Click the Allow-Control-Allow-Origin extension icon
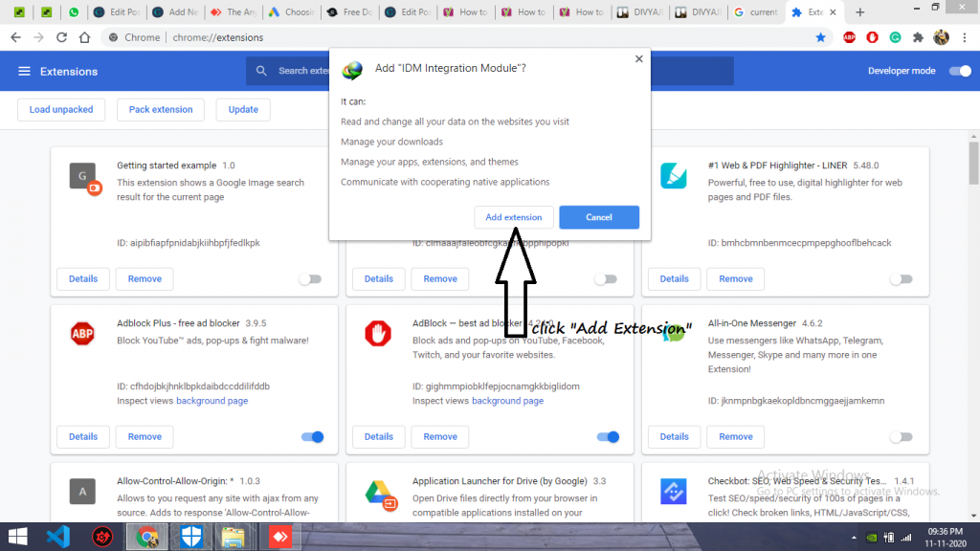This screenshot has height=551, width=980. click(x=82, y=491)
